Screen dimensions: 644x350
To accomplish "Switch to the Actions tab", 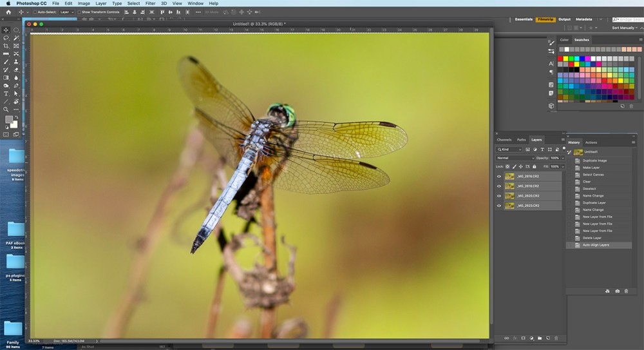I will tap(591, 142).
